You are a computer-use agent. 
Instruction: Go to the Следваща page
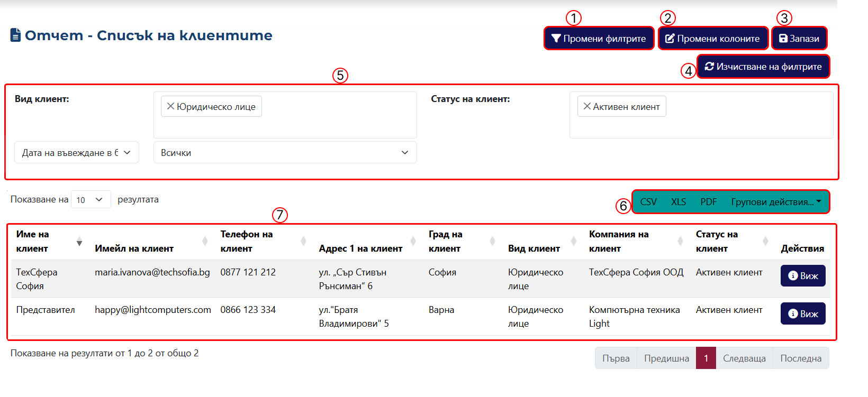click(745, 358)
